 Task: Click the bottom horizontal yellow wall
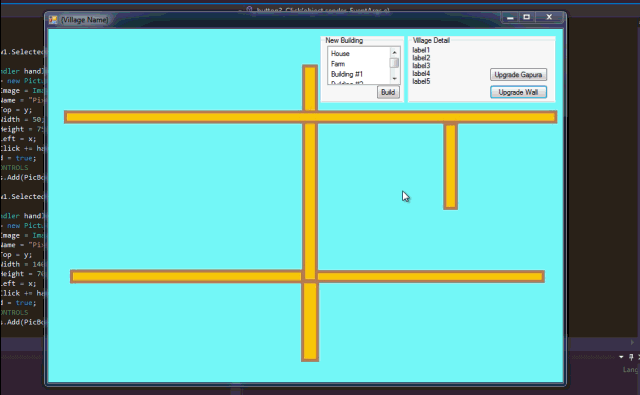point(307,277)
